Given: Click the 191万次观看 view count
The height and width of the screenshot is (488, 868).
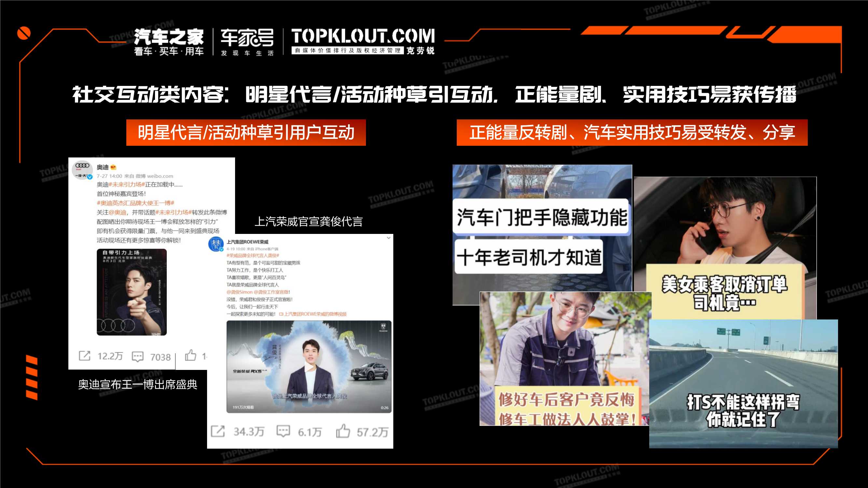Looking at the screenshot, I should (x=243, y=408).
